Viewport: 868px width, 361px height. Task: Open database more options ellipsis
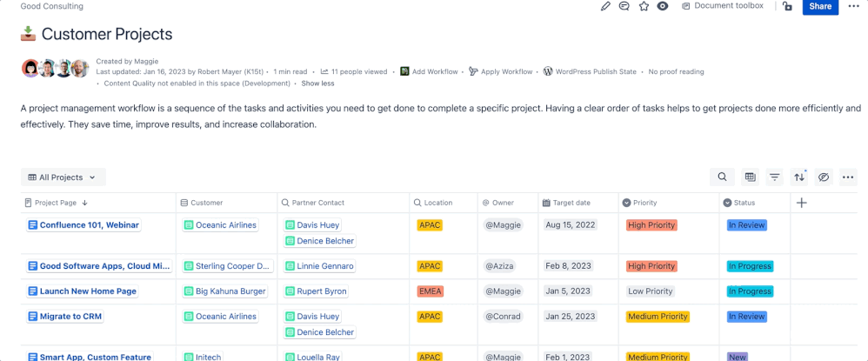click(x=848, y=177)
